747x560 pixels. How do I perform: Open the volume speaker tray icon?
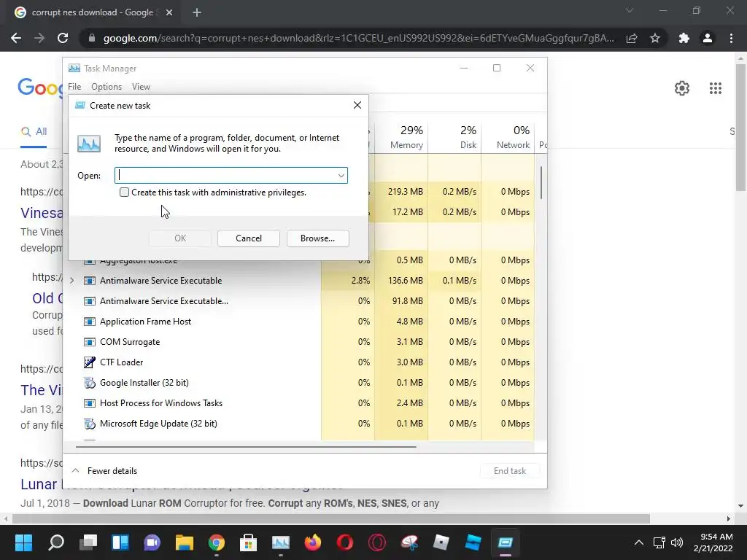(676, 542)
